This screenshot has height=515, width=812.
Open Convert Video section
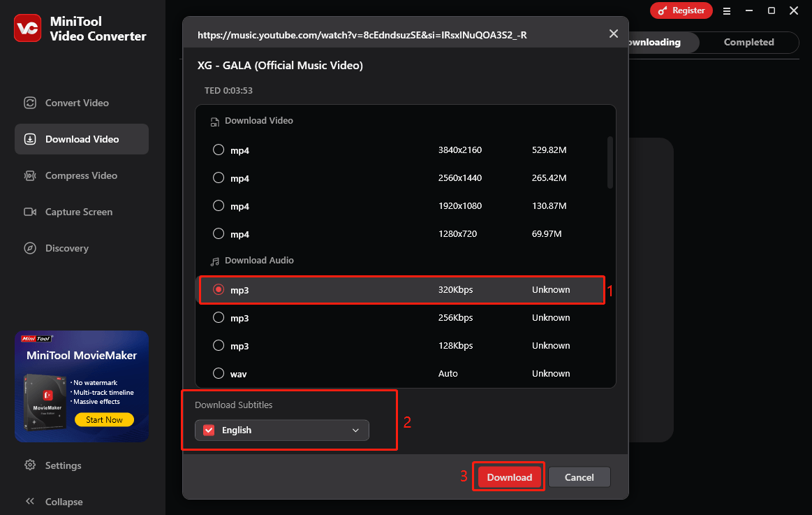click(81, 103)
